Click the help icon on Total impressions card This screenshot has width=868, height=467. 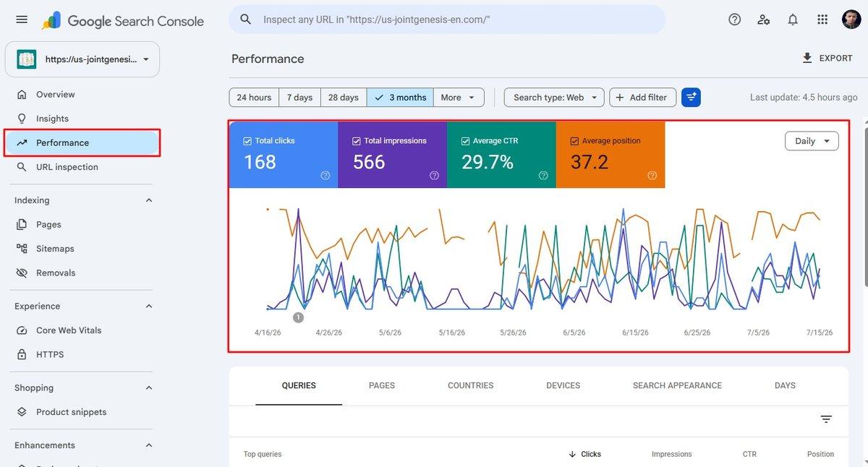(434, 175)
